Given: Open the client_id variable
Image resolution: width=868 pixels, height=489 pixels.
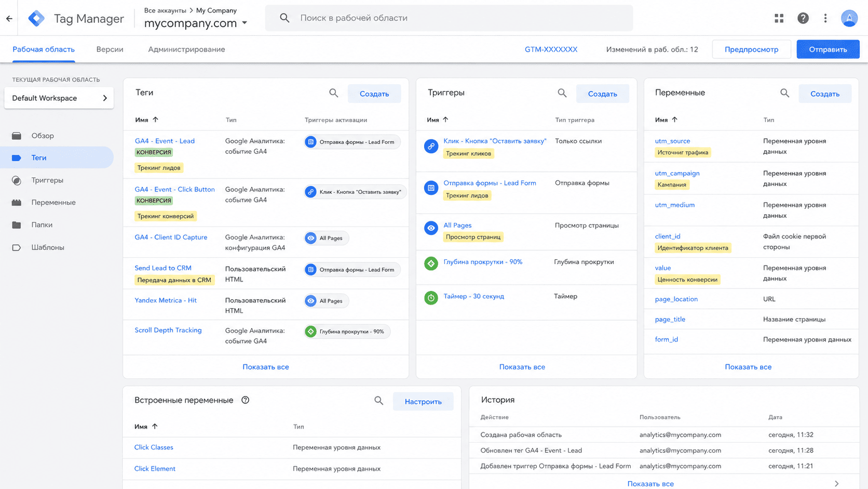Looking at the screenshot, I should 668,236.
